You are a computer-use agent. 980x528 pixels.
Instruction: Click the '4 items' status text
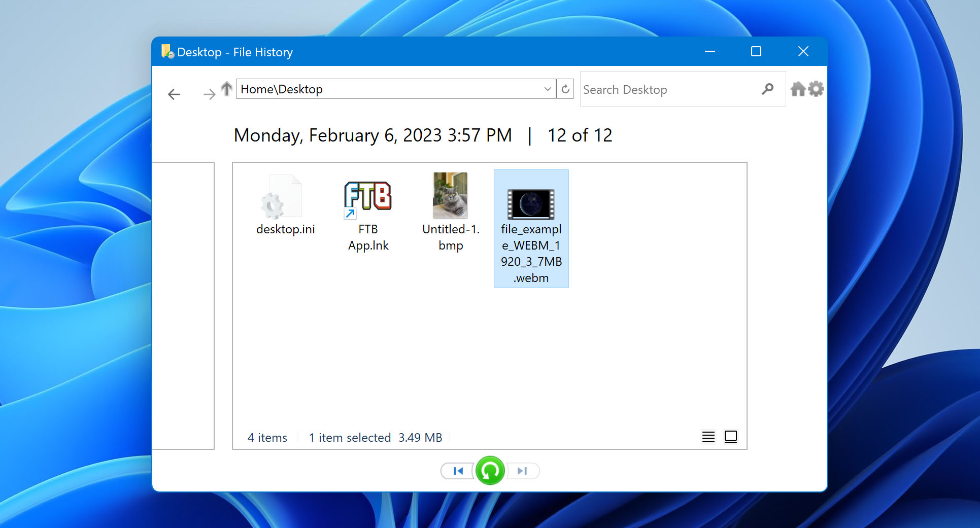point(267,437)
